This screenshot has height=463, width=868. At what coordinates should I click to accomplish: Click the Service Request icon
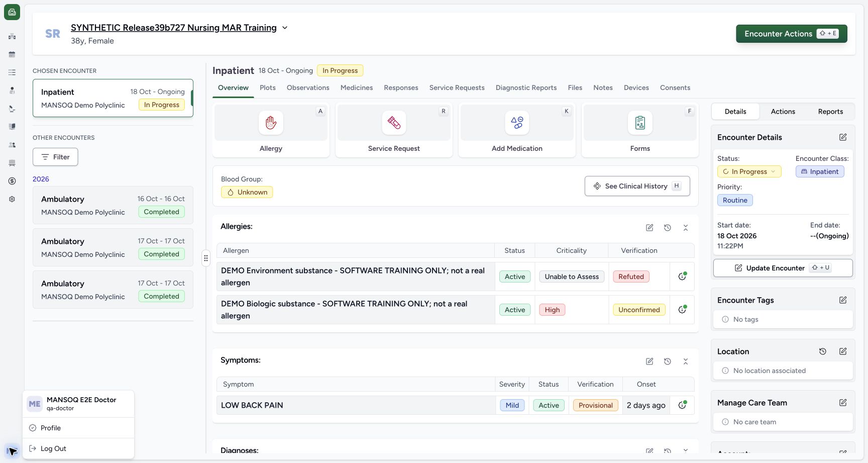[394, 123]
